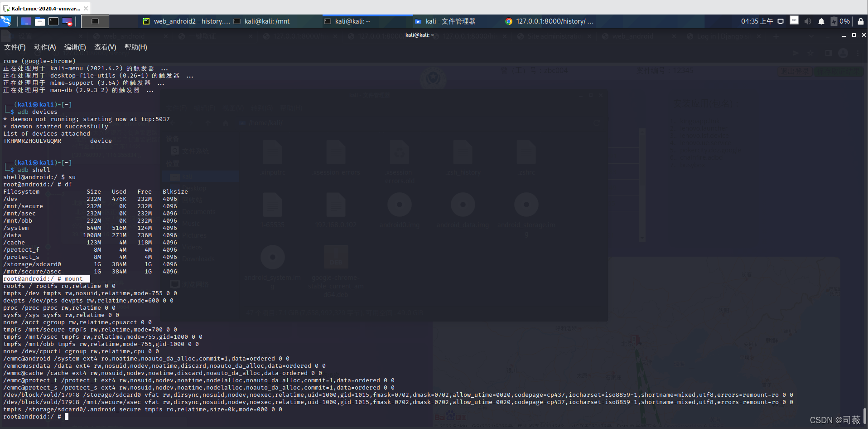The image size is (868, 429).
Task: Click the 'adb devices' command text
Action: pos(38,112)
